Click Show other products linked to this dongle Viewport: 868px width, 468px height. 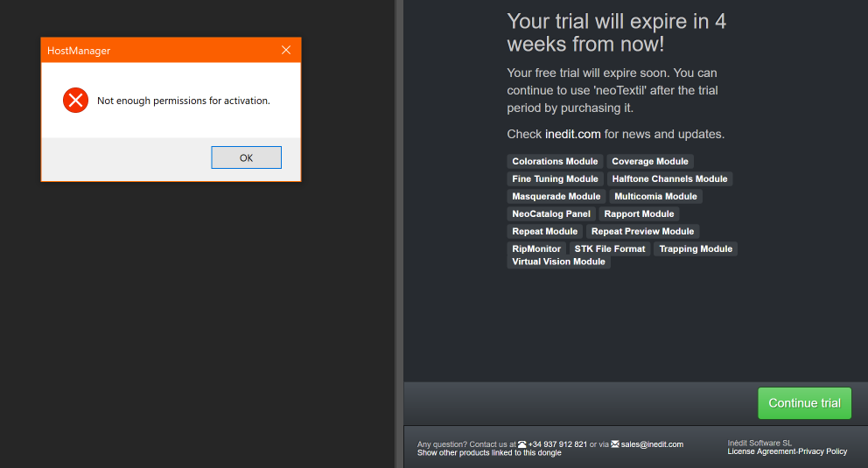tap(489, 452)
